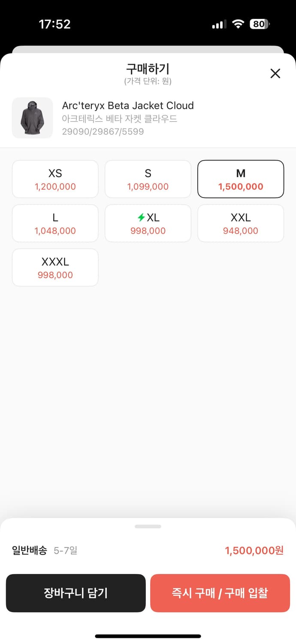Tap the cellular signal bars icon
Viewport: 296px width, 644px height.
219,24
